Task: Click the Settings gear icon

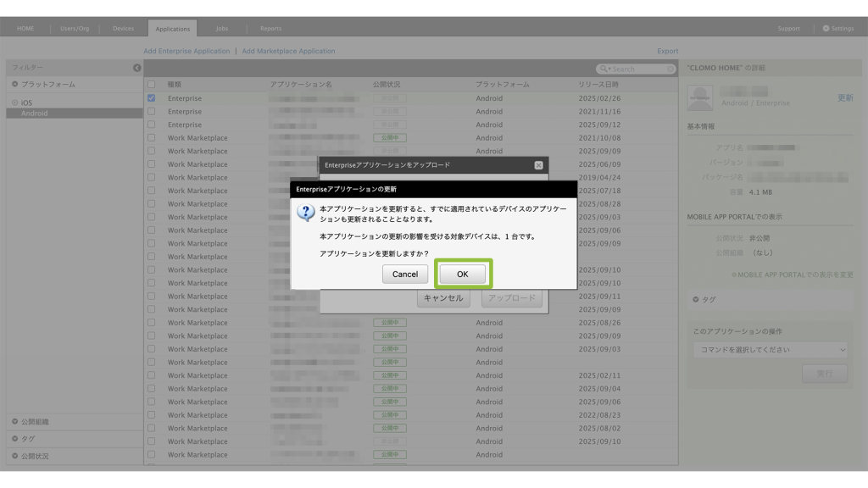Action: point(826,29)
